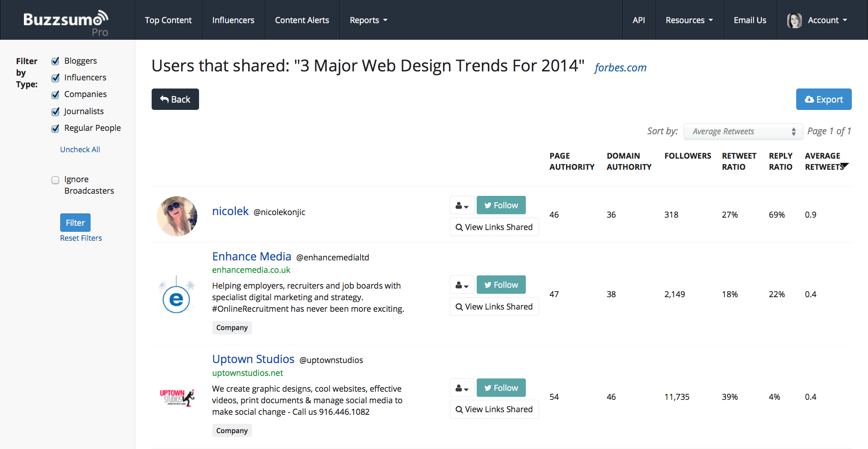Image resolution: width=868 pixels, height=449 pixels.
Task: Open the forbes.com source link
Action: pyautogui.click(x=620, y=68)
